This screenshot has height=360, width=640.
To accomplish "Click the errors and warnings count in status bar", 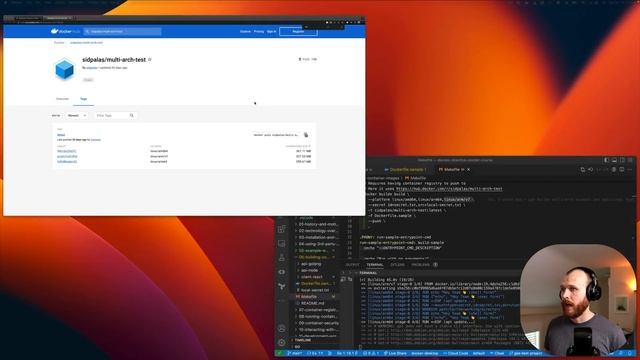I will click(371, 353).
